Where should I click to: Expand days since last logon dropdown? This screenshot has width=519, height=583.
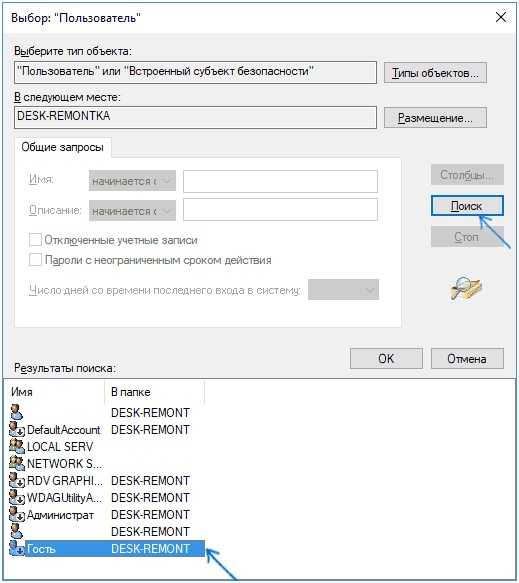tap(344, 290)
